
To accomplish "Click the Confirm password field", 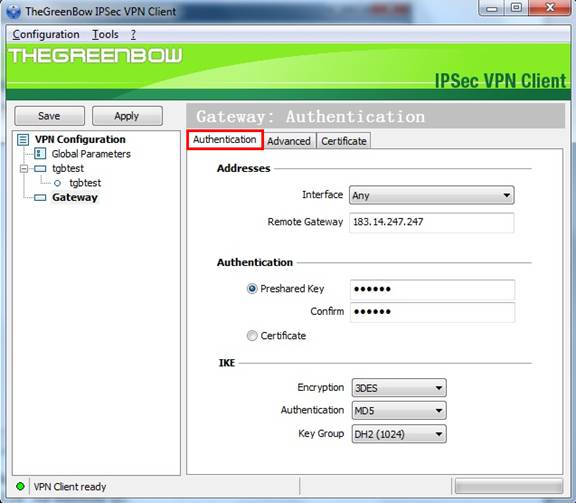I will point(432,312).
